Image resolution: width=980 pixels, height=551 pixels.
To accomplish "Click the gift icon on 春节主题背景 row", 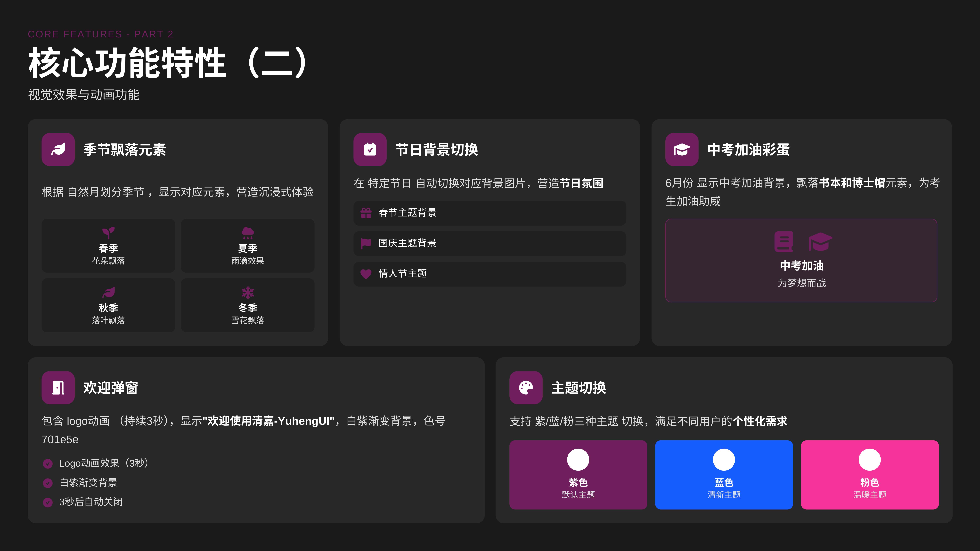I will point(366,213).
